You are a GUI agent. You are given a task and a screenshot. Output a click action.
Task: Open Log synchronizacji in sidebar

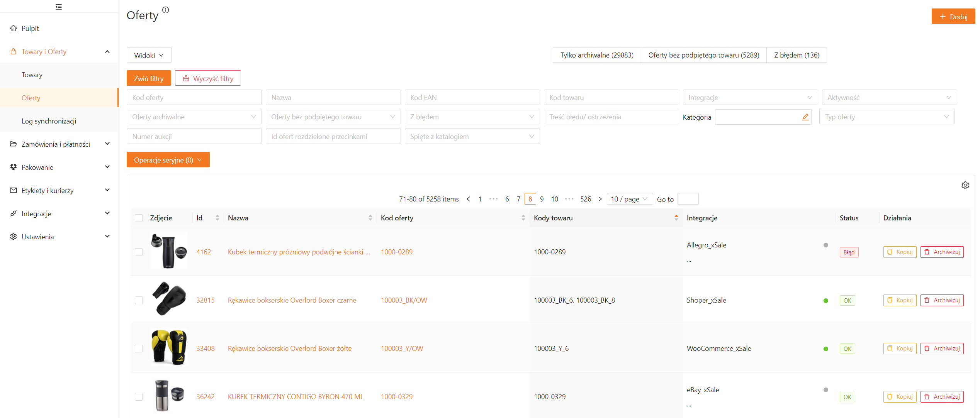coord(49,121)
